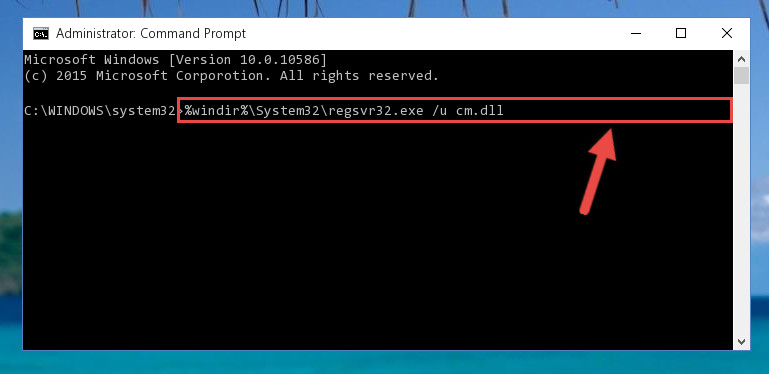This screenshot has width=769, height=374.
Task: Maximize the Command Prompt window
Action: (x=681, y=33)
